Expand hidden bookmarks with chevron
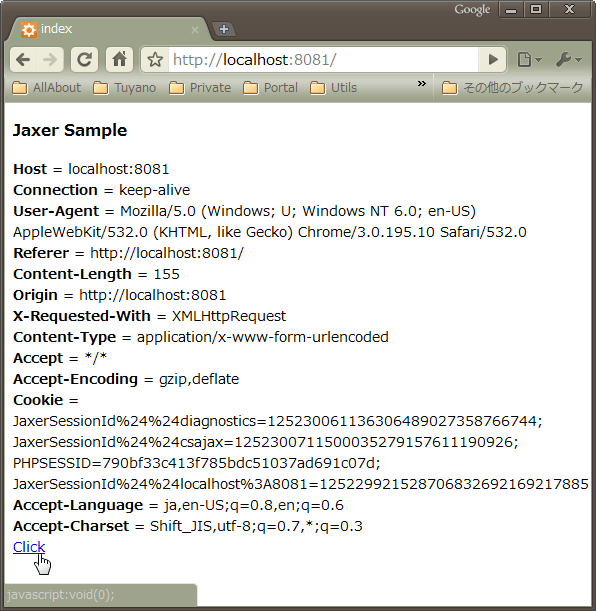Image resolution: width=596 pixels, height=611 pixels. 421,84
